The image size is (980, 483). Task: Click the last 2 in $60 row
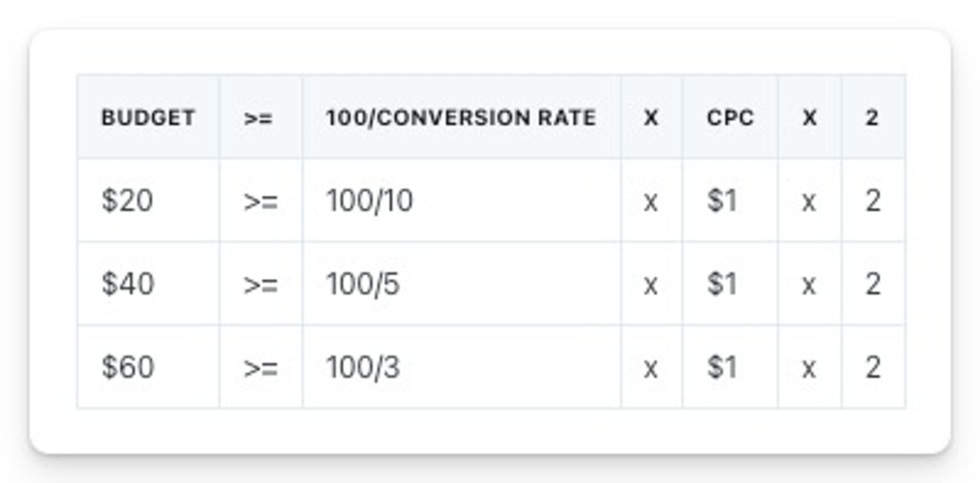coord(873,367)
